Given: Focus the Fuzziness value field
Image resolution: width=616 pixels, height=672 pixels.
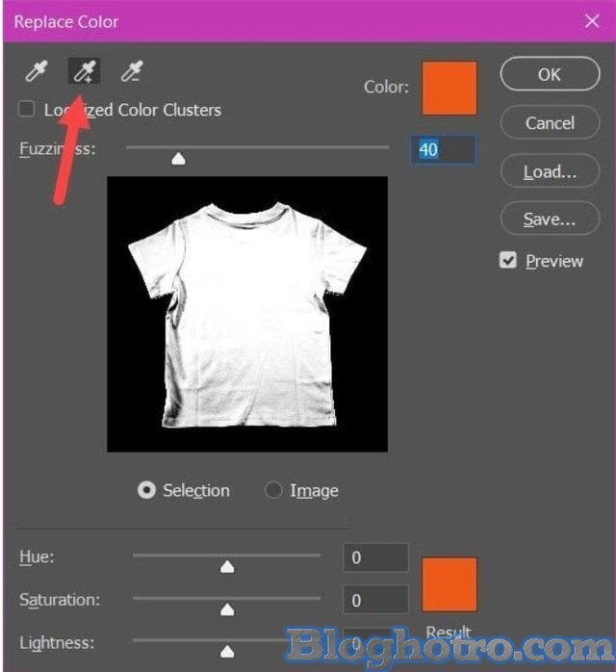Looking at the screenshot, I should pyautogui.click(x=443, y=149).
